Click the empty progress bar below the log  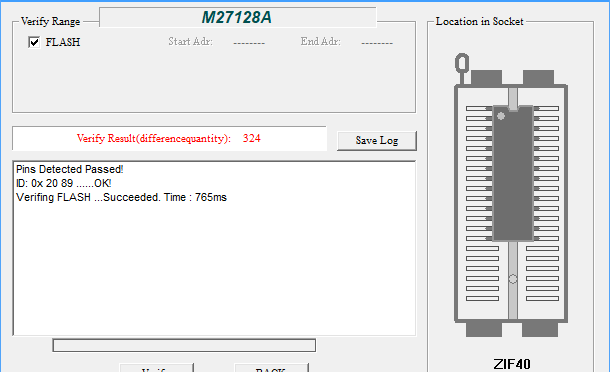(x=184, y=345)
